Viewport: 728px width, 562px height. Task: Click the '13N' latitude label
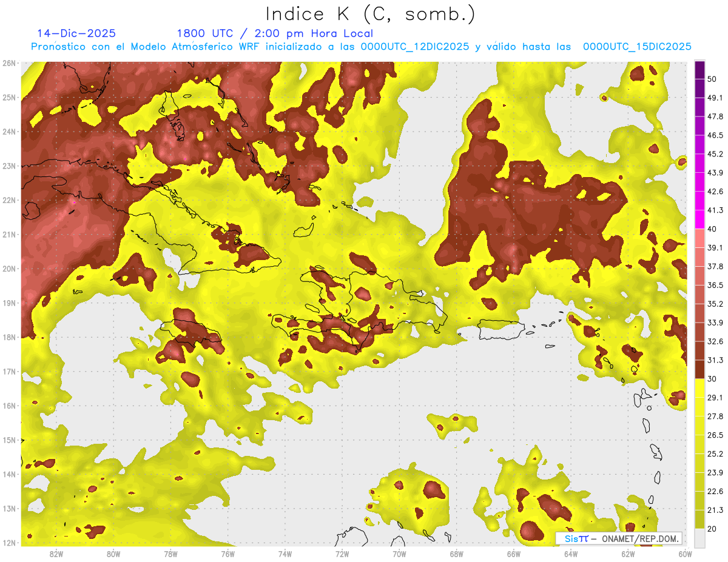[9, 508]
